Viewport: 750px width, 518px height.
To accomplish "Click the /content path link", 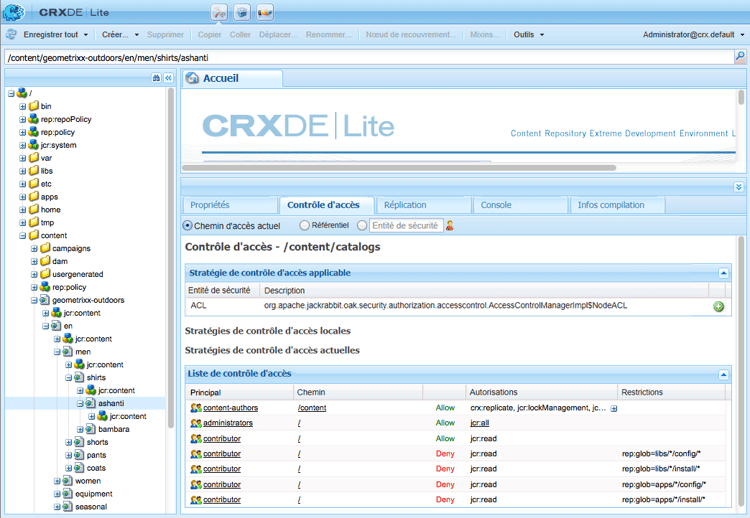I will 312,408.
